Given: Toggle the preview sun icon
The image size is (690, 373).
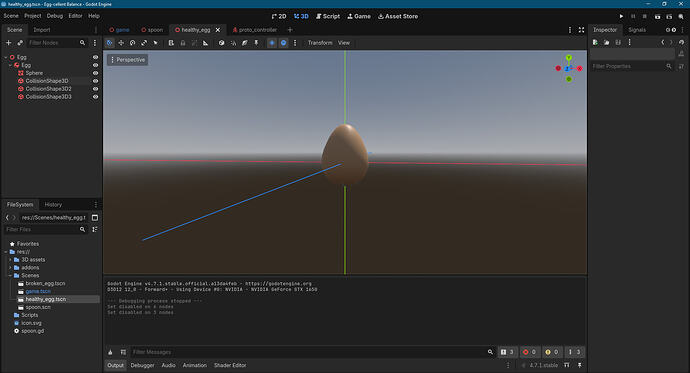Looking at the screenshot, I should tap(272, 43).
